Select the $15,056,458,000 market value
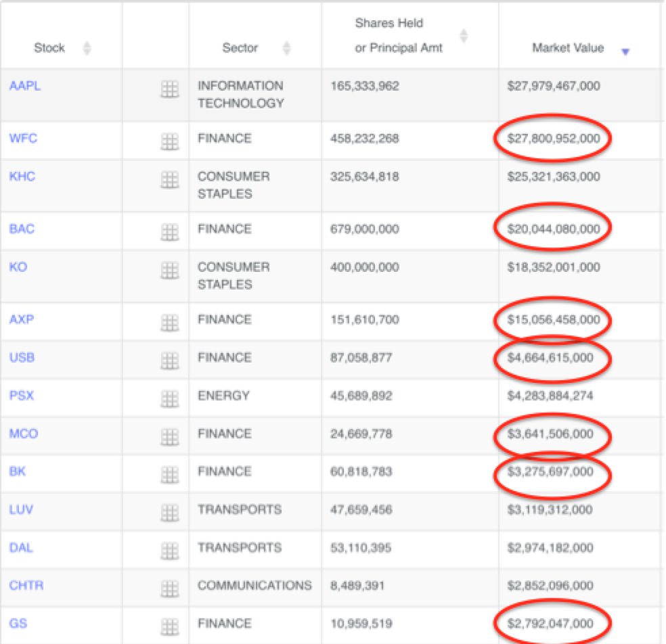 pyautogui.click(x=554, y=319)
